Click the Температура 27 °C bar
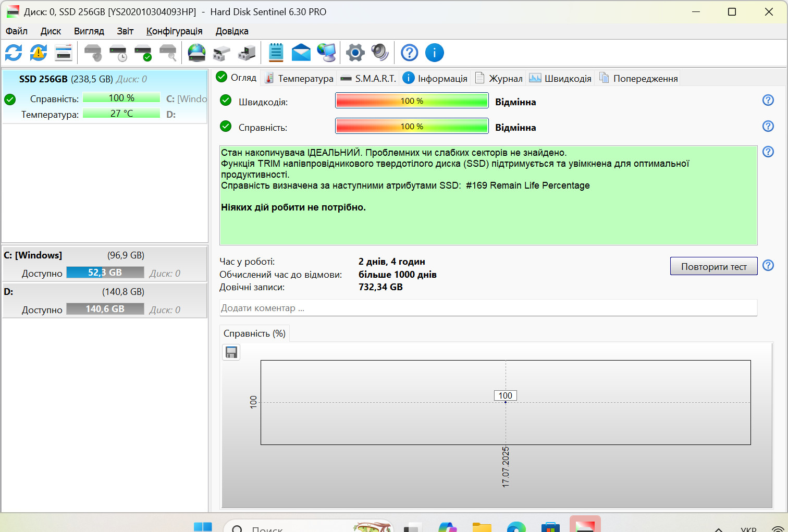 [x=121, y=114]
